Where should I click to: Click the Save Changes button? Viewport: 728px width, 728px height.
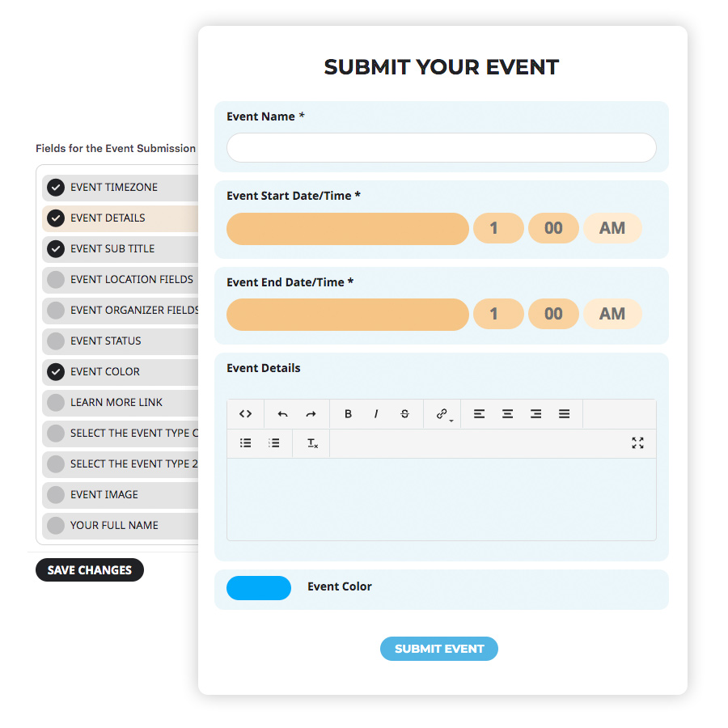[90, 569]
